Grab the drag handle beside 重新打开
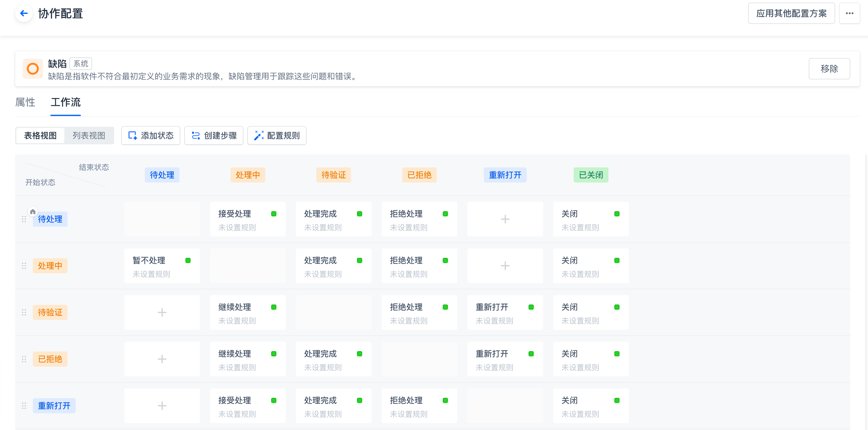 24,405
